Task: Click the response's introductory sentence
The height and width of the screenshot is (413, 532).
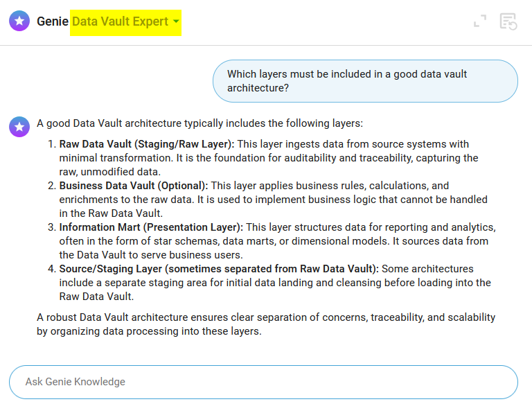Action: 199,123
